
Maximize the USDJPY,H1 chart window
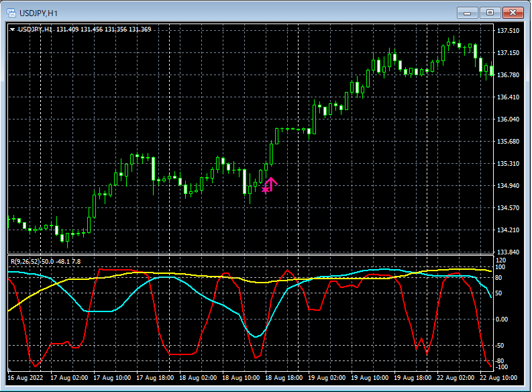click(490, 12)
